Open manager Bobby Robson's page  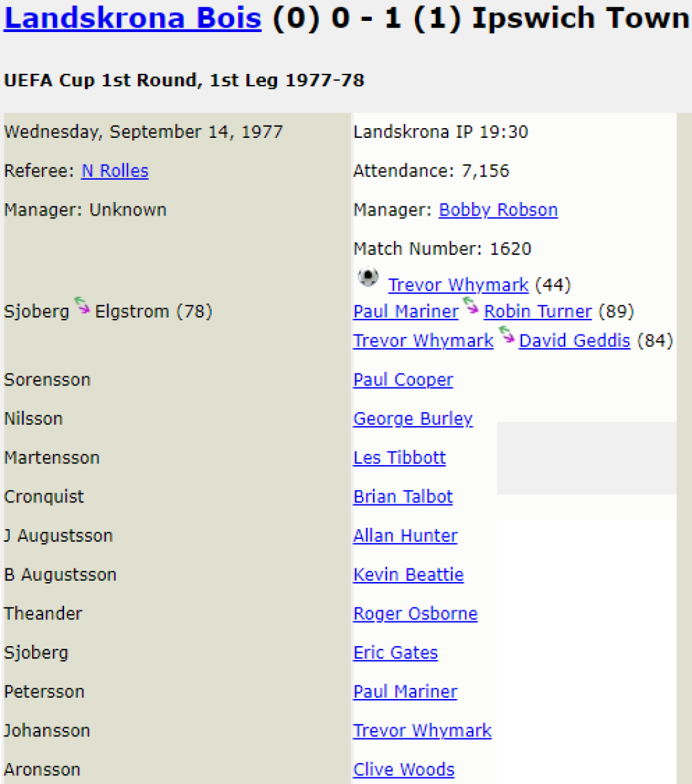(498, 210)
